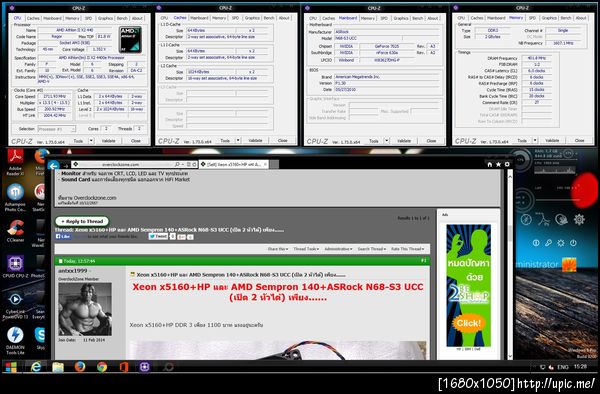
Task: Switch to Caches tab in first CPU-Z window
Action: pyautogui.click(x=33, y=18)
